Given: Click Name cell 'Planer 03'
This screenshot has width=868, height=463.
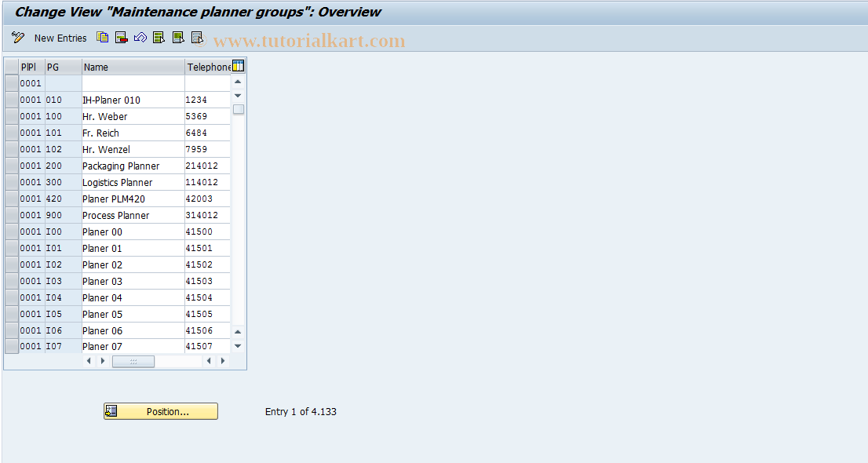Looking at the screenshot, I should point(133,281).
